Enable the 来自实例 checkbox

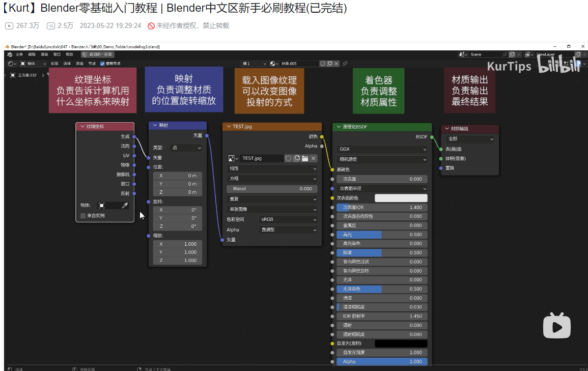pos(83,216)
